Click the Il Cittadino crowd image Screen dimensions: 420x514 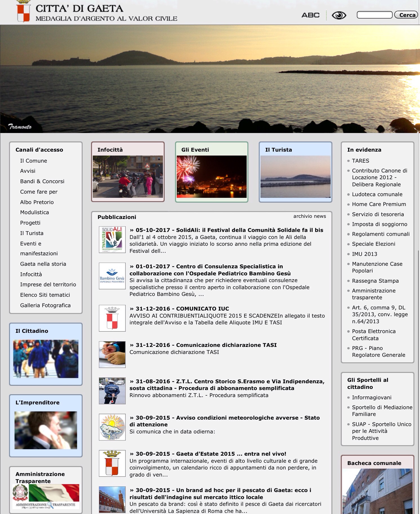pos(46,359)
